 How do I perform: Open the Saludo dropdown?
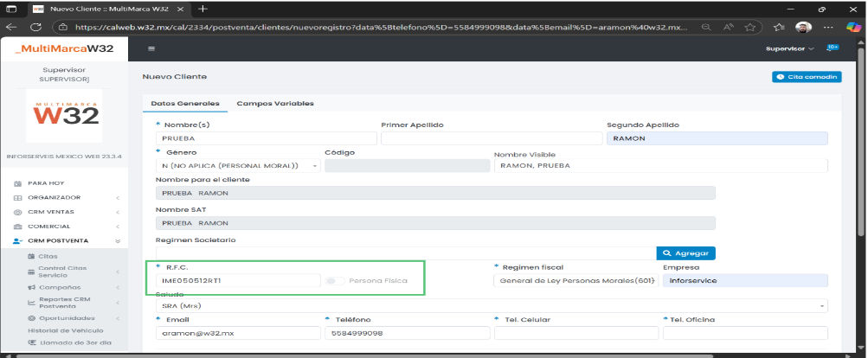491,305
